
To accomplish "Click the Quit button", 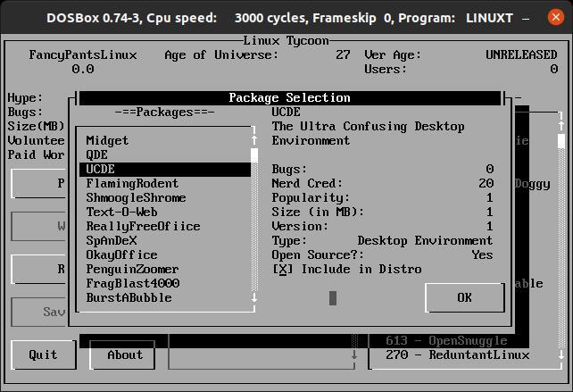I will click(44, 354).
